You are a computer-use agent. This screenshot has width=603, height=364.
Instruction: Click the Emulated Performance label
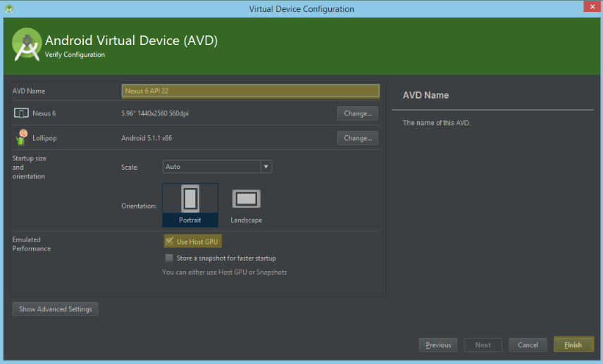(x=32, y=244)
